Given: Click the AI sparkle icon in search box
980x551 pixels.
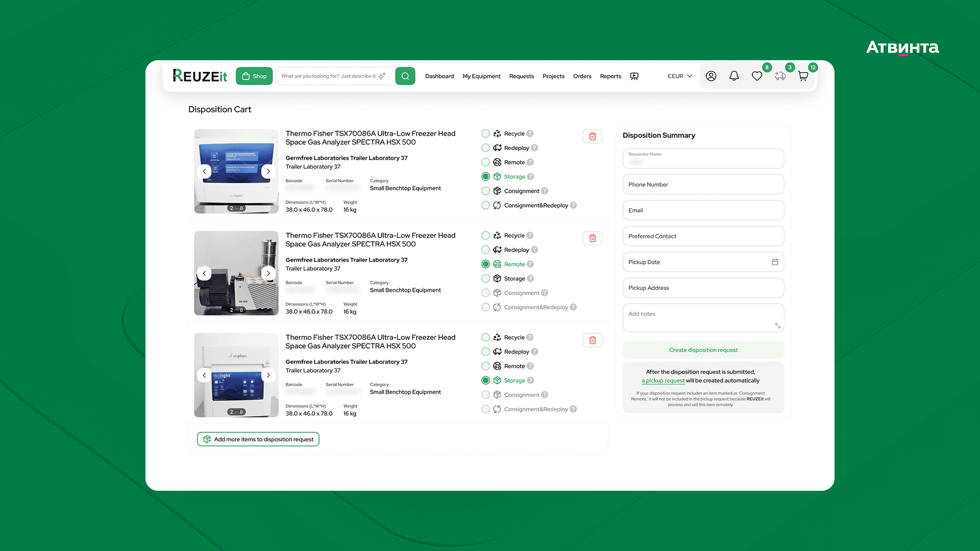Looking at the screenshot, I should coord(382,76).
